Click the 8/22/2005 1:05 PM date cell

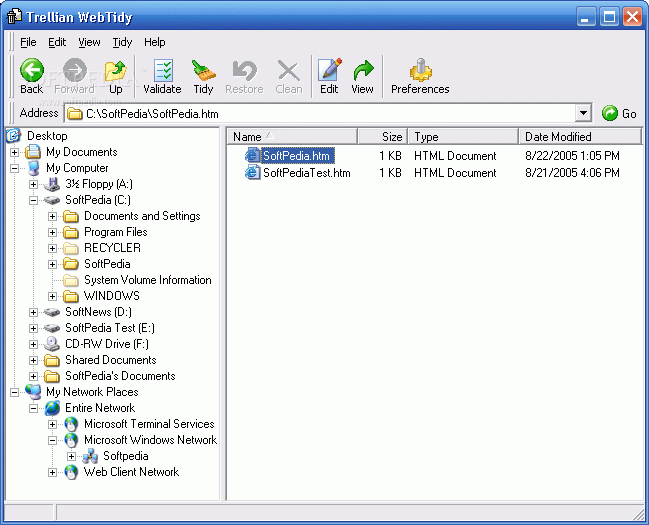coord(572,156)
